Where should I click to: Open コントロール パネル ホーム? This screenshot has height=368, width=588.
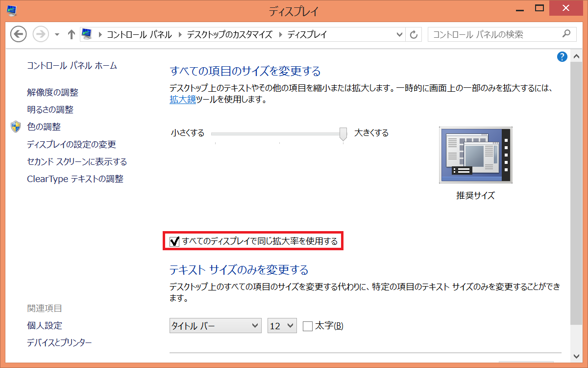coord(72,65)
